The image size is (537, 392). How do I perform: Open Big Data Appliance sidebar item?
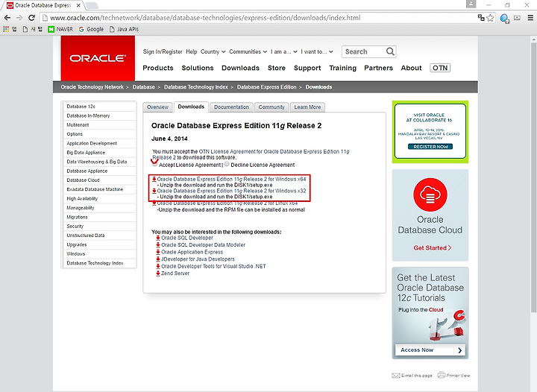98,153
